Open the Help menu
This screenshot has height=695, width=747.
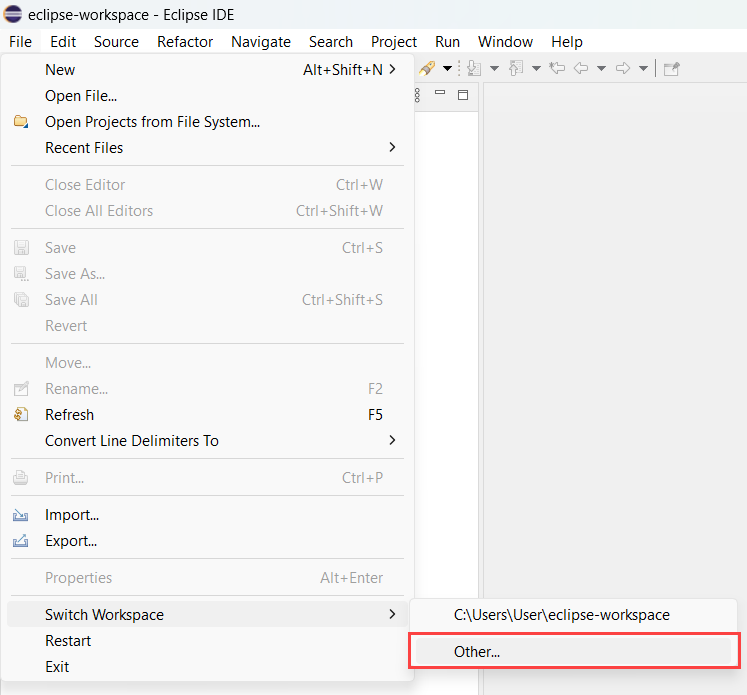coord(567,42)
